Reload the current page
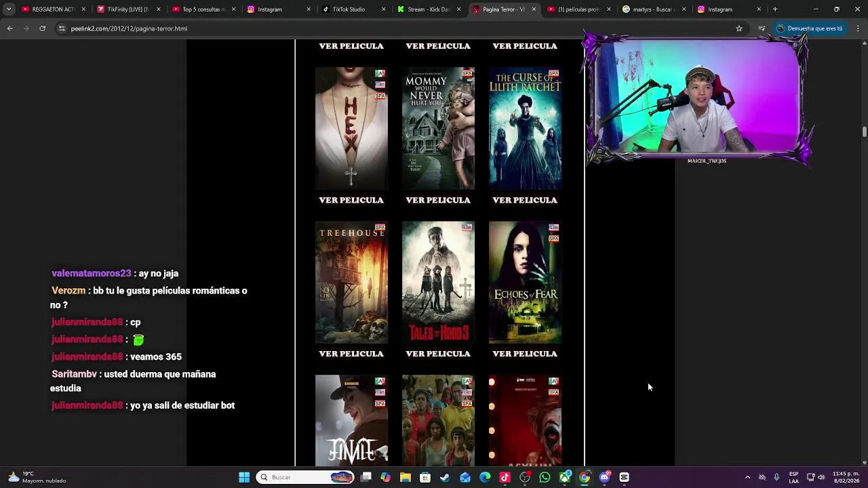The width and height of the screenshot is (868, 488). (42, 28)
